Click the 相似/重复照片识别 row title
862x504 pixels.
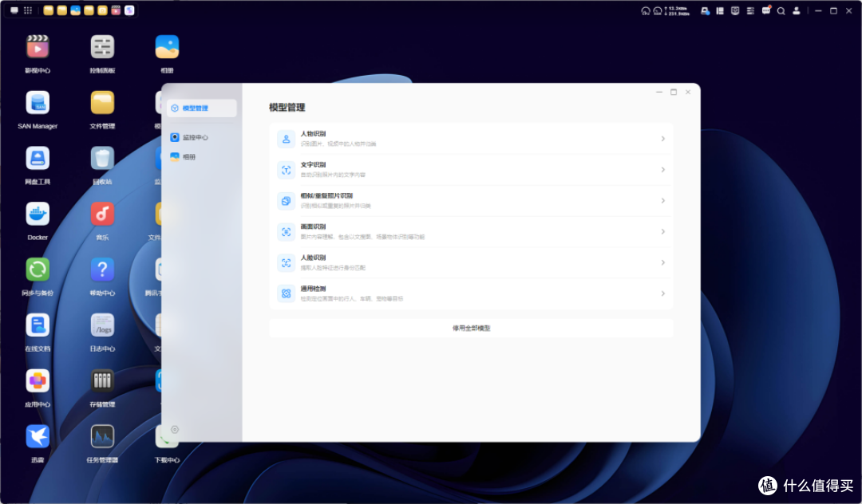[x=326, y=196]
